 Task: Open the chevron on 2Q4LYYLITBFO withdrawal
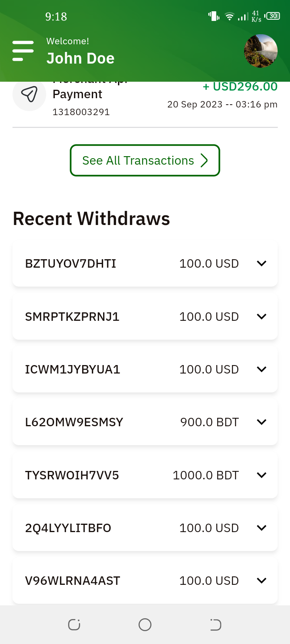coord(261,528)
